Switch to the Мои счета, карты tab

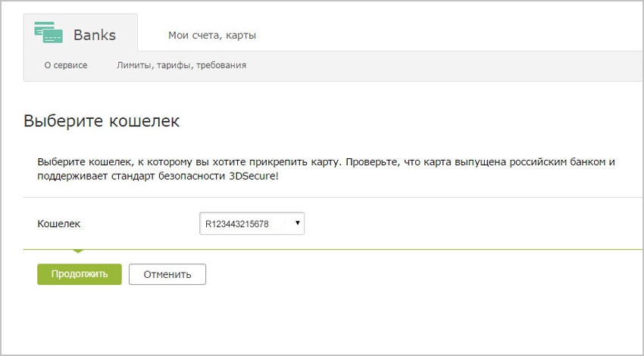point(212,36)
